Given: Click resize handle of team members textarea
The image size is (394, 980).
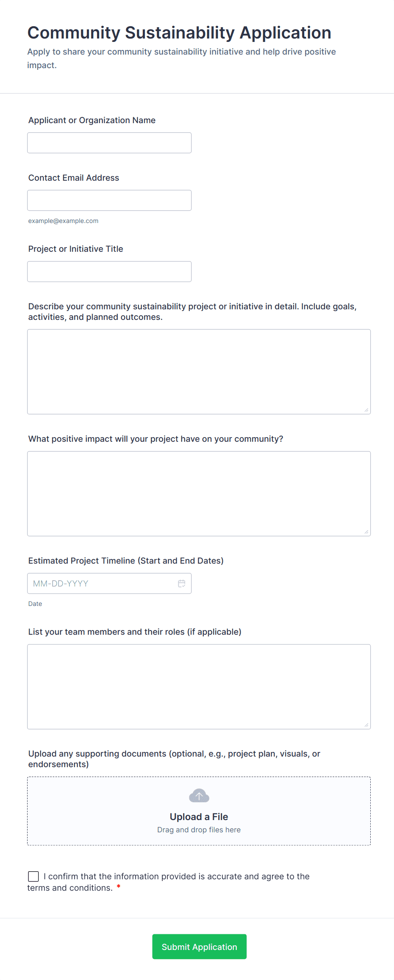Looking at the screenshot, I should coord(366,725).
